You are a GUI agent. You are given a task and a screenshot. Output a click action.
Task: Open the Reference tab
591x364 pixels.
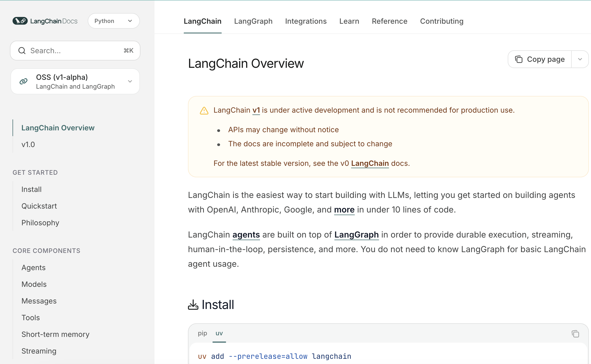(x=389, y=21)
